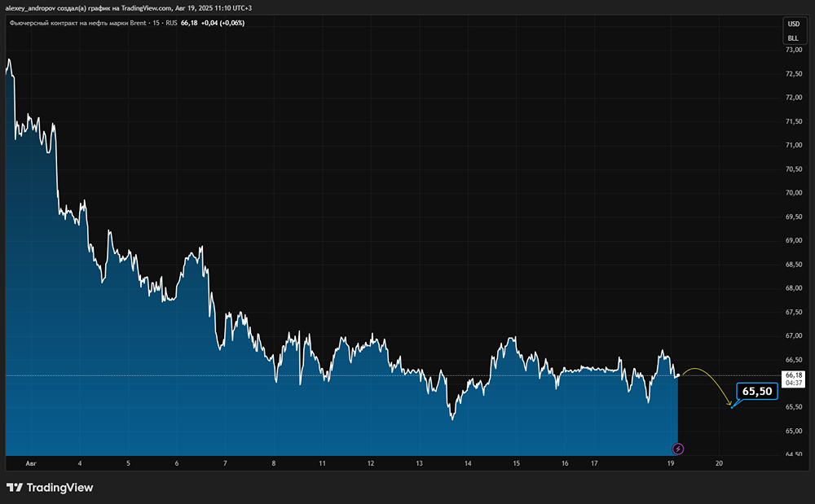This screenshot has height=504, width=815.
Task: Open the BLL unit label
Action: point(793,38)
